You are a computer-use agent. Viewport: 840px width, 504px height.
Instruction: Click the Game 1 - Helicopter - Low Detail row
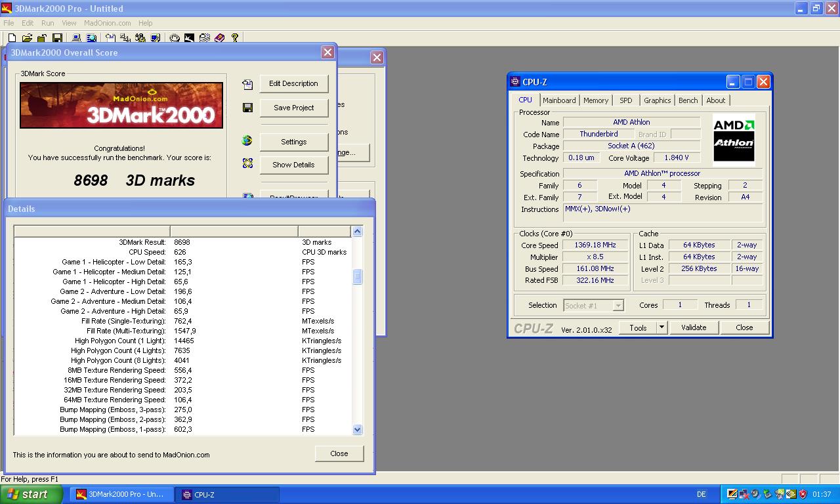coord(182,262)
